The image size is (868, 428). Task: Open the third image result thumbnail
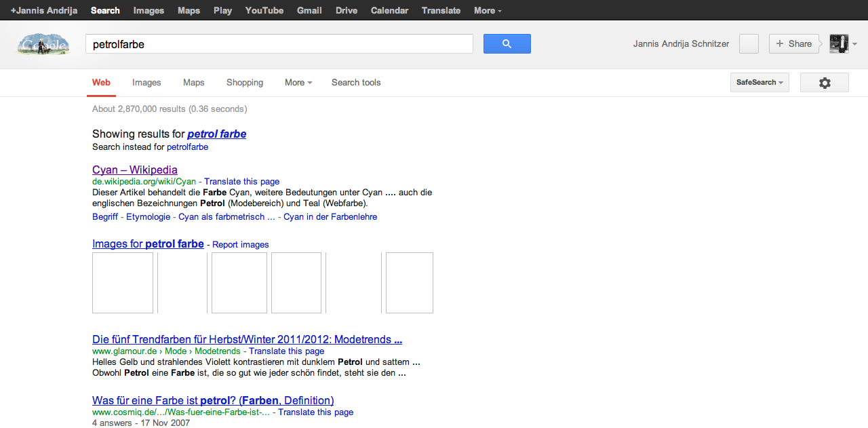[239, 283]
